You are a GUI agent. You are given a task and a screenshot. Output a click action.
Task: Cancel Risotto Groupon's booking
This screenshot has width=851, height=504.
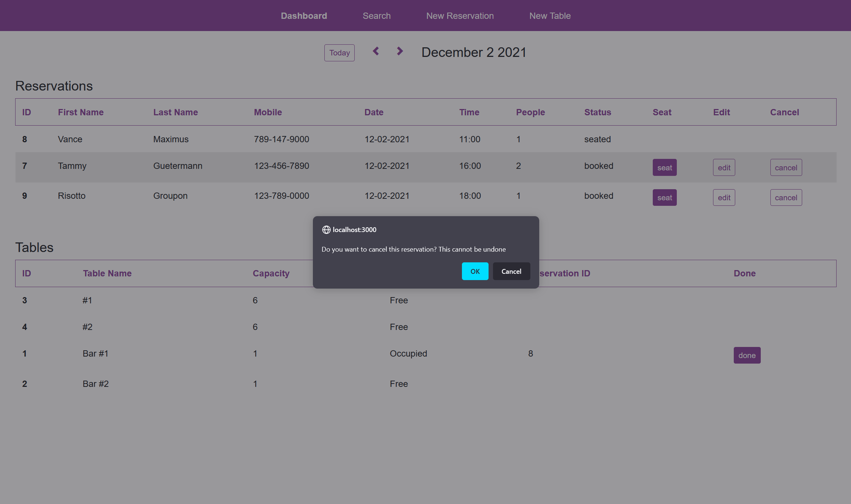coord(786,197)
